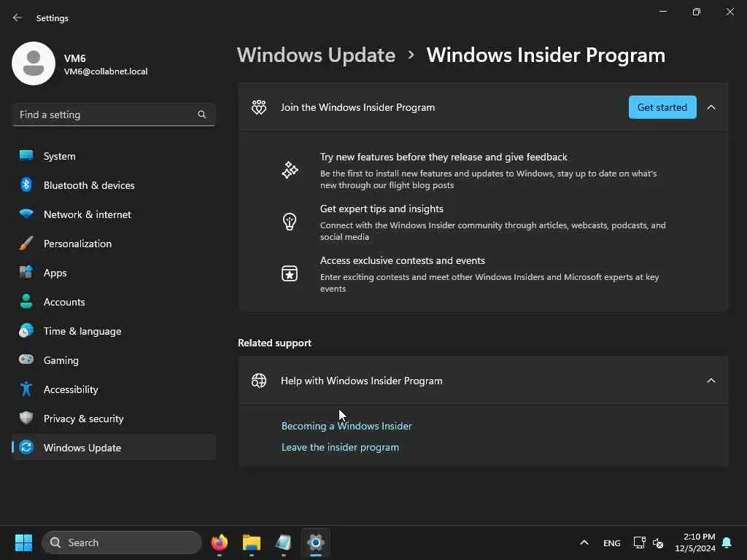Click the Insider Program hearts icon
The width and height of the screenshot is (747, 560).
pyautogui.click(x=259, y=107)
